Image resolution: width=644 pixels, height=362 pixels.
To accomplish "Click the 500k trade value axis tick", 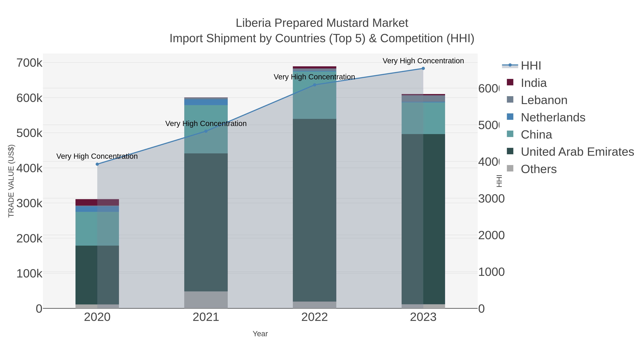I will pyautogui.click(x=29, y=133).
